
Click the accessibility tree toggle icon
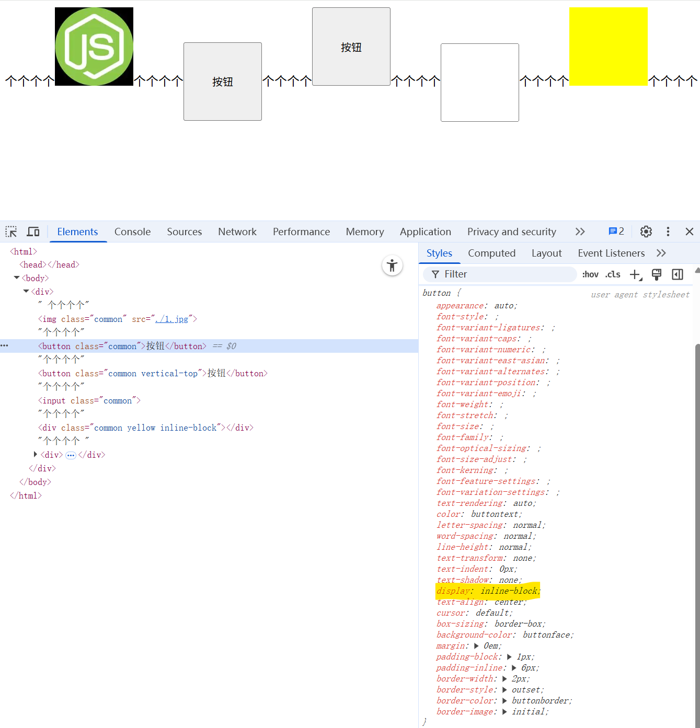pyautogui.click(x=392, y=265)
